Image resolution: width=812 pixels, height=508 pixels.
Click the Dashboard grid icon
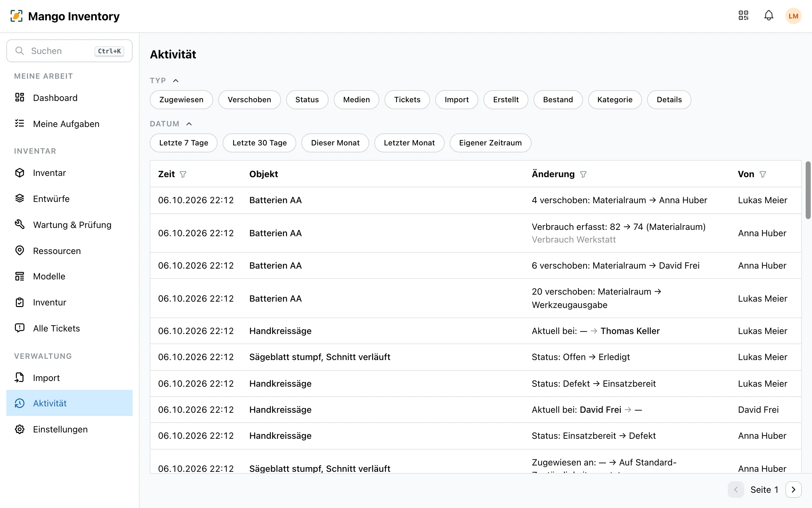click(x=20, y=97)
